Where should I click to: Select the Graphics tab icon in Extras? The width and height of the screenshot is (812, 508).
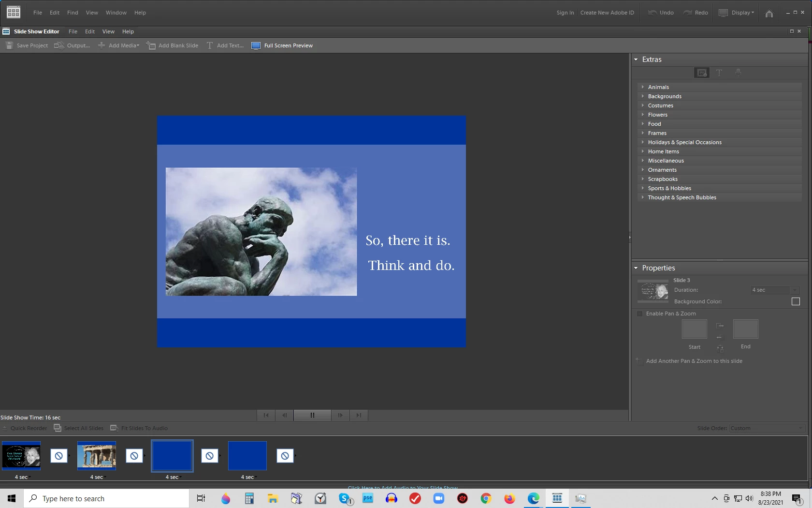tap(702, 73)
